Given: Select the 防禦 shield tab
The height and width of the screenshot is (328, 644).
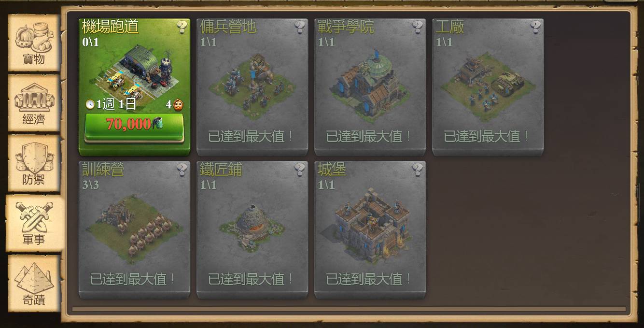Looking at the screenshot, I should 34,163.
